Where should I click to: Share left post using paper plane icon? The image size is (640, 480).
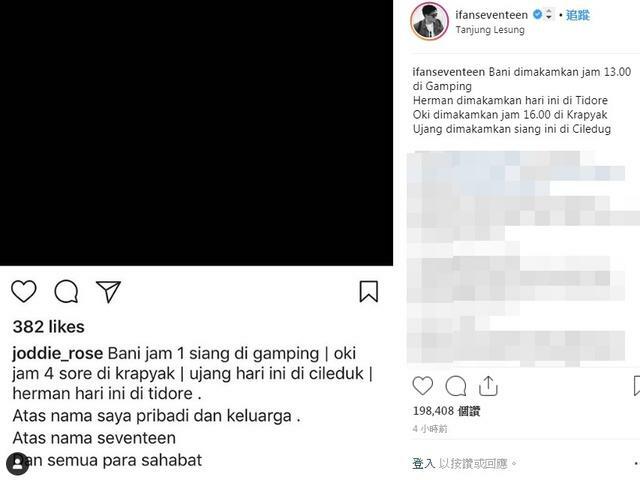point(108,291)
